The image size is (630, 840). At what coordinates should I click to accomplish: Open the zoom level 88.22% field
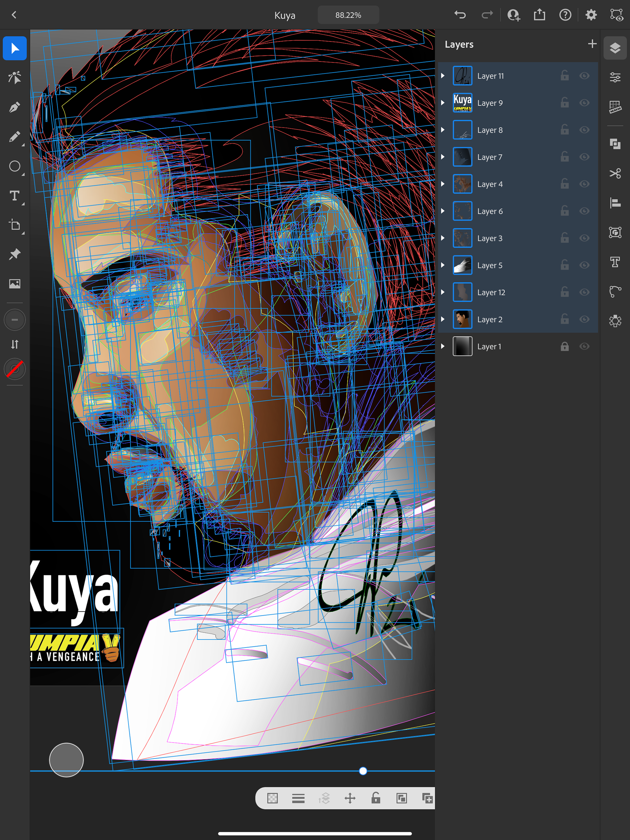click(x=348, y=15)
